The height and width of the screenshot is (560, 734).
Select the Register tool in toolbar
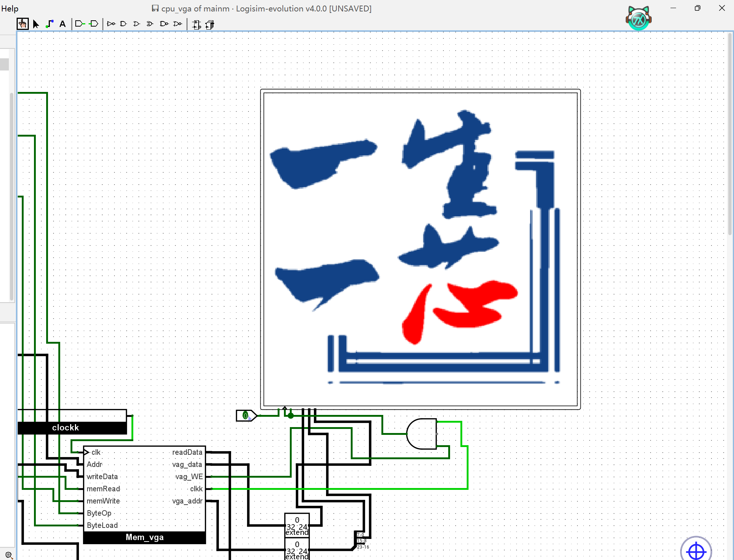(x=210, y=24)
